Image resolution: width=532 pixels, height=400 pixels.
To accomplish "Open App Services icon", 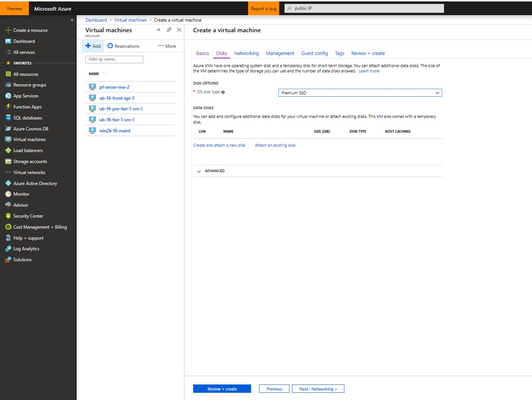I will point(8,96).
